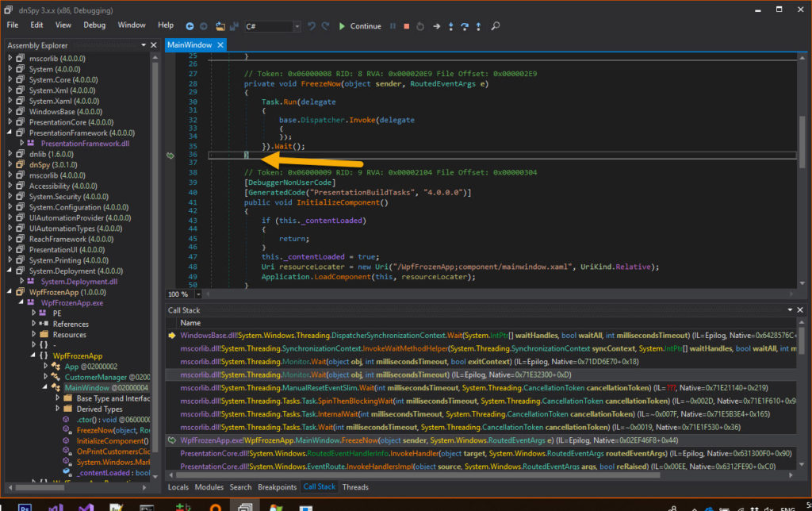Screen dimensions: 812x511
Task: Click the Call Stack Name column header
Action: (190, 323)
